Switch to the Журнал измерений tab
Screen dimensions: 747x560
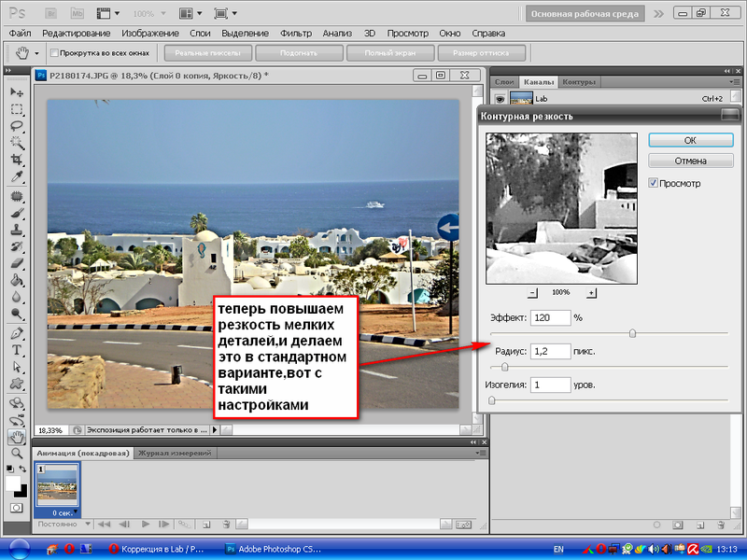coord(176,453)
